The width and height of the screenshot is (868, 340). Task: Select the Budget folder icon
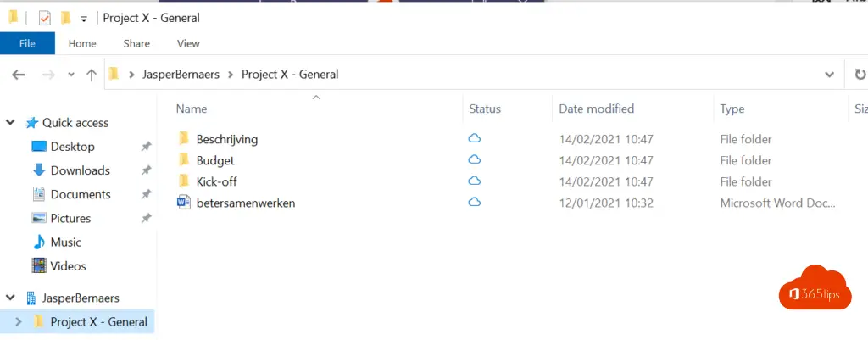(x=183, y=160)
